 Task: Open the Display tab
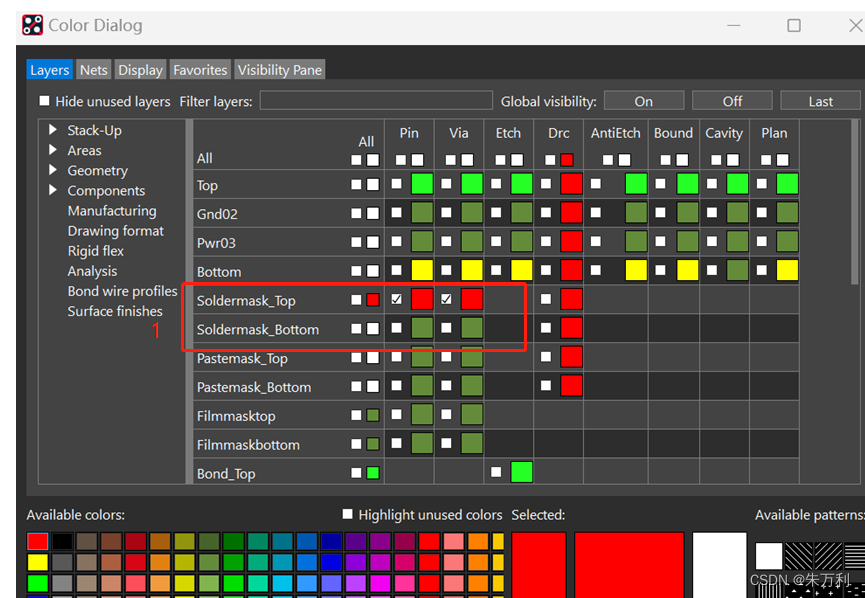pyautogui.click(x=140, y=70)
